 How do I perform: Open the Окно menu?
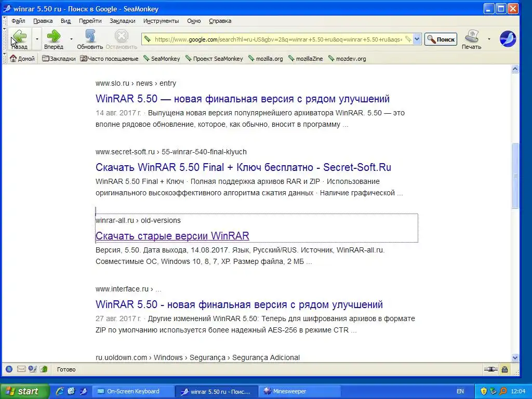coord(194,21)
